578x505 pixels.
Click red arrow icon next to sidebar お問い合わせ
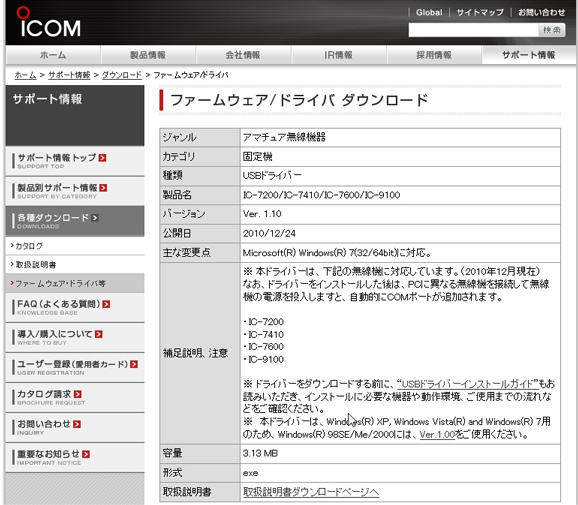coord(77,424)
